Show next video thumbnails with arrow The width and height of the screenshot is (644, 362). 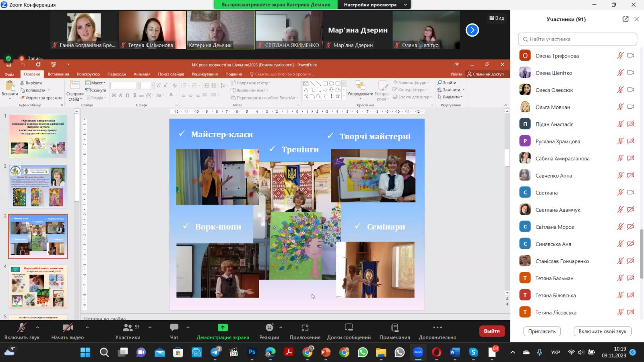pos(472,30)
